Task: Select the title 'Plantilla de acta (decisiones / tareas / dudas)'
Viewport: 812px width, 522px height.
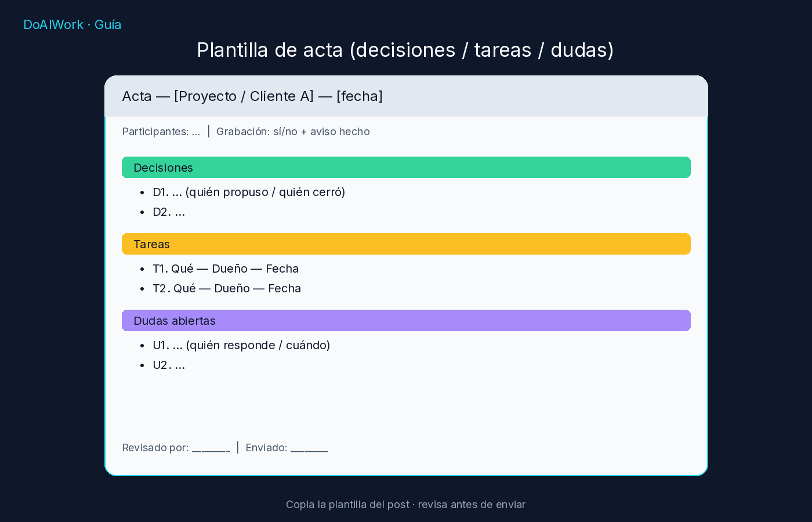Action: click(x=405, y=50)
